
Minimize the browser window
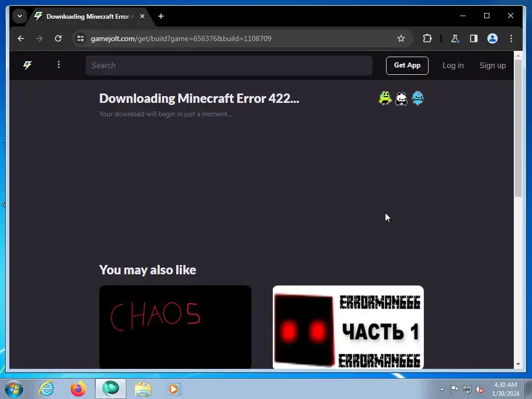point(463,16)
